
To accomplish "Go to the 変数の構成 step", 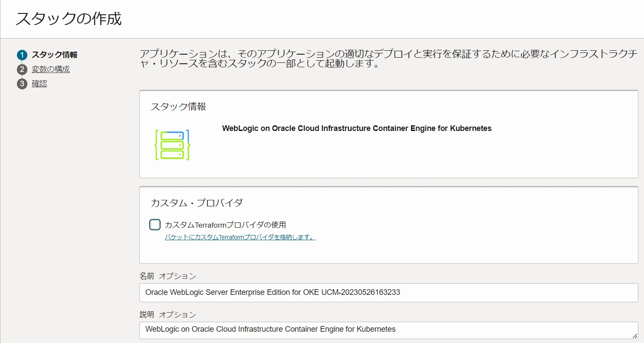I will pyautogui.click(x=50, y=69).
